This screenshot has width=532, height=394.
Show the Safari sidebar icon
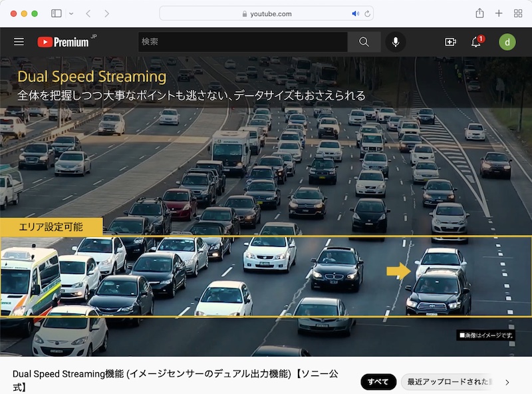[x=57, y=12]
